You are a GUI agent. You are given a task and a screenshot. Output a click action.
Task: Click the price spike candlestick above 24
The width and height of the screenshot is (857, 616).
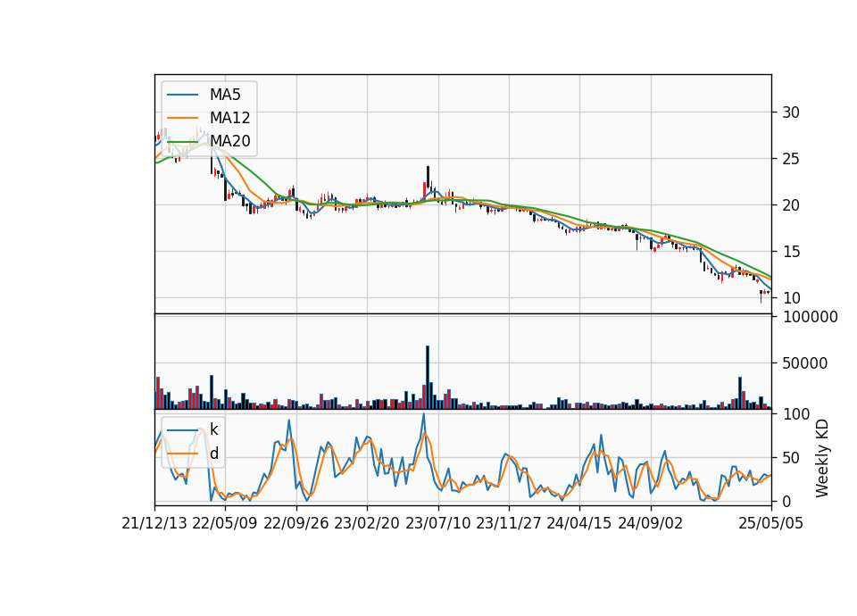[x=428, y=178]
